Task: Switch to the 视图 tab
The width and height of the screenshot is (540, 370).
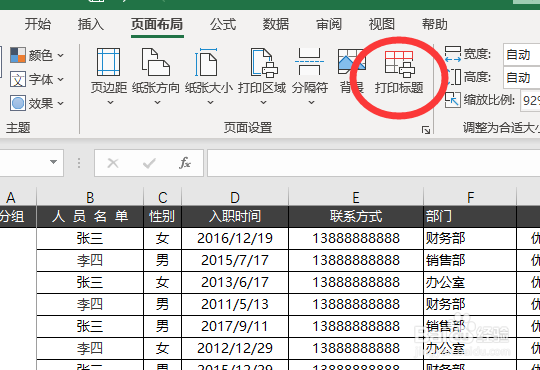Action: [382, 24]
